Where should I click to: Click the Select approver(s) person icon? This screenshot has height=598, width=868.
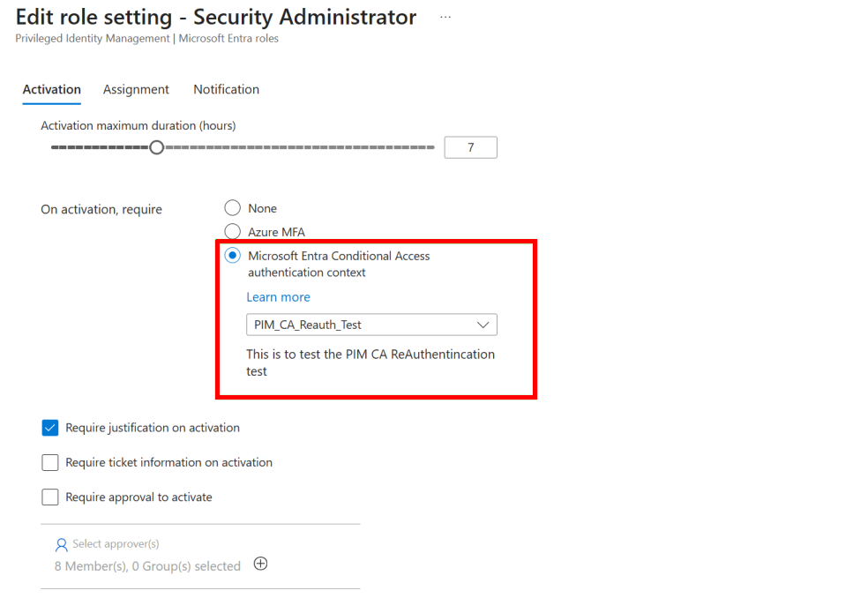pos(61,544)
